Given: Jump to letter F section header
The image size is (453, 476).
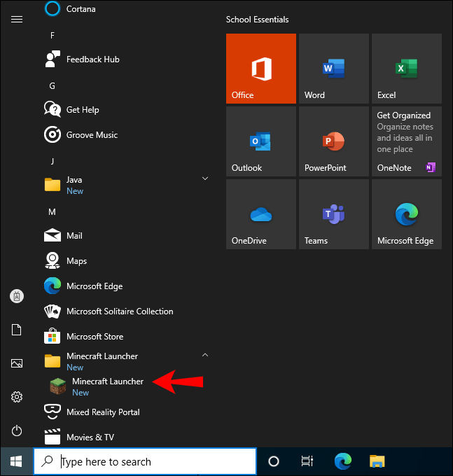Looking at the screenshot, I should 53,36.
